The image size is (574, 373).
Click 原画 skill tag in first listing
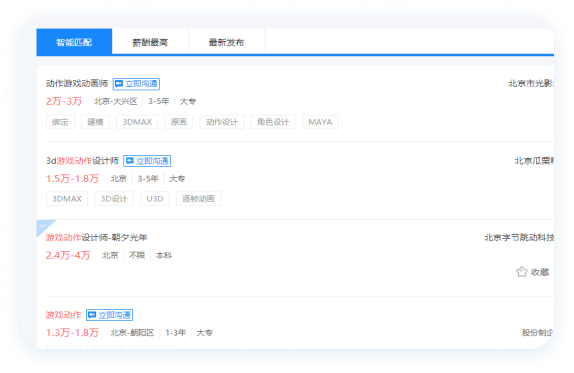(179, 122)
